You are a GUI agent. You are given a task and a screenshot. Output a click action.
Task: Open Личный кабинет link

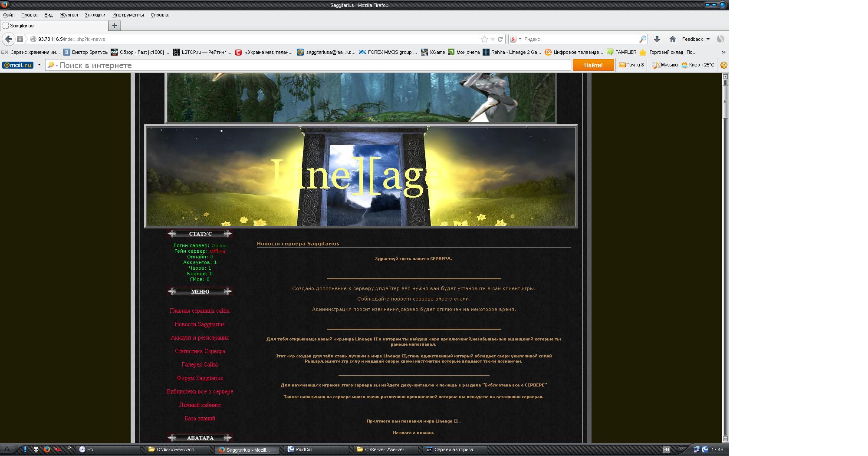pyautogui.click(x=200, y=405)
